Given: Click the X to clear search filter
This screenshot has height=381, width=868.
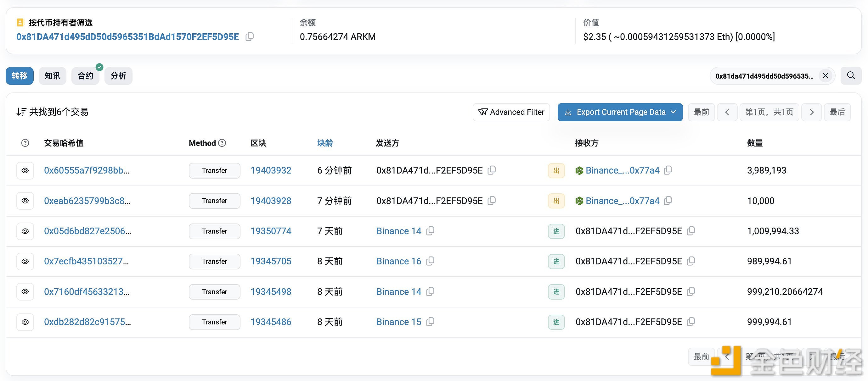Looking at the screenshot, I should [826, 76].
